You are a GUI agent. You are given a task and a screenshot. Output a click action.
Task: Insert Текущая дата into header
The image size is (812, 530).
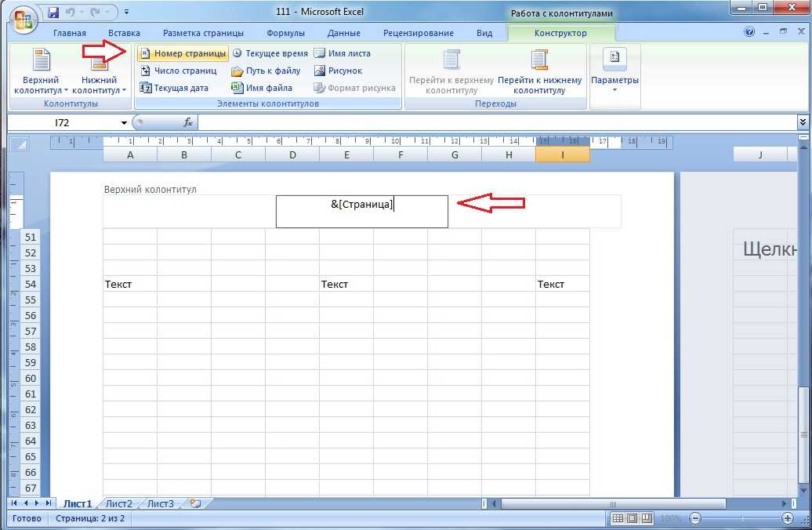pyautogui.click(x=175, y=88)
